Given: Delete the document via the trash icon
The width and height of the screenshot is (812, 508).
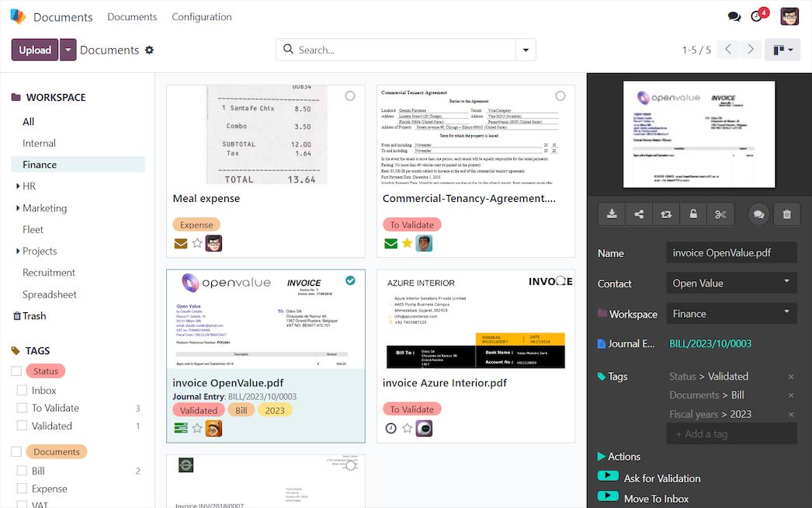Looking at the screenshot, I should (x=786, y=214).
